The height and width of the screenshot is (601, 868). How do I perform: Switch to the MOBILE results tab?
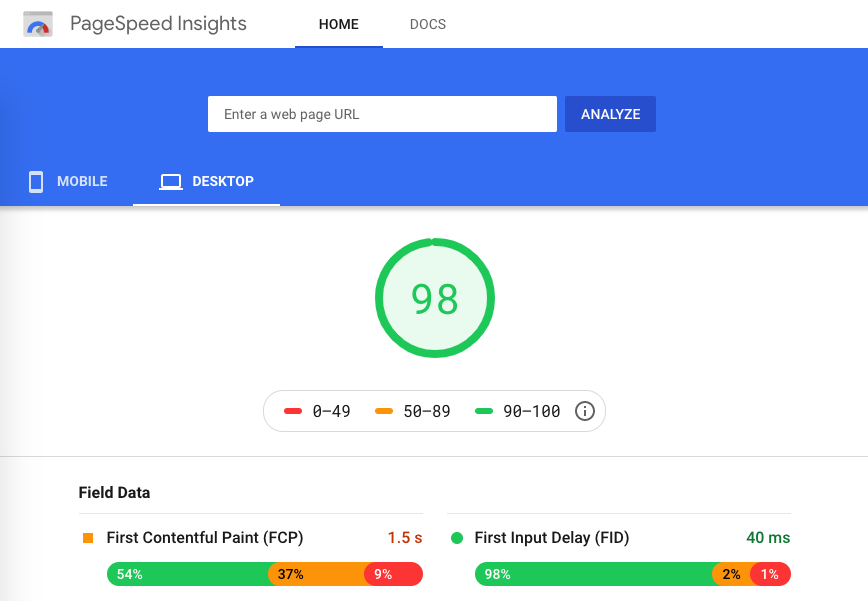coord(68,182)
